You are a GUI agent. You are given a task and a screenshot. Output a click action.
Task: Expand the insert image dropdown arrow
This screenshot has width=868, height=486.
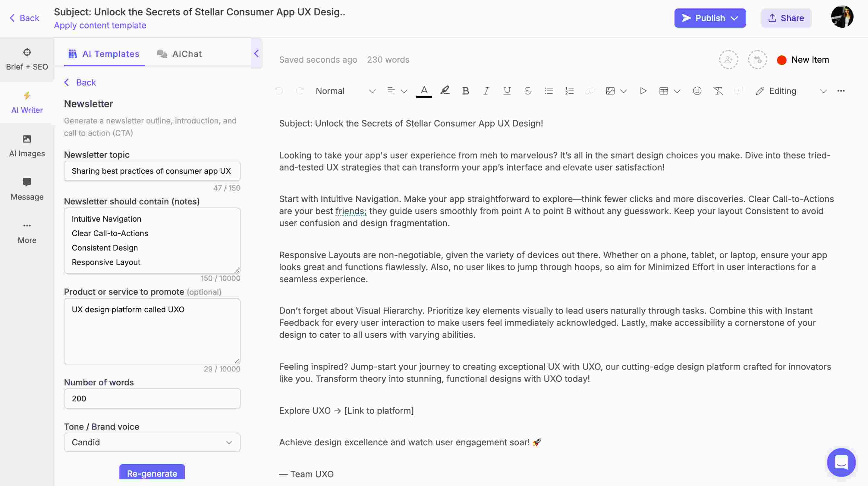coord(624,91)
